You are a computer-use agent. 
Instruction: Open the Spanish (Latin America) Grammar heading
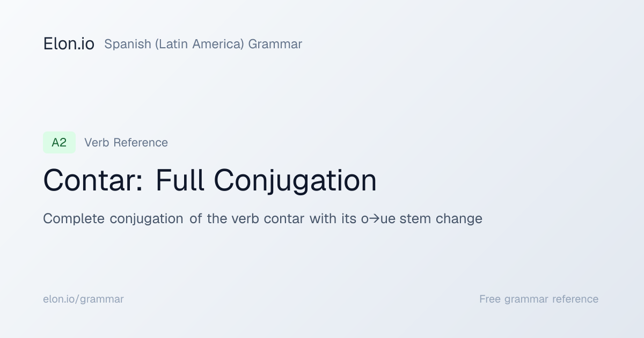pyautogui.click(x=203, y=44)
